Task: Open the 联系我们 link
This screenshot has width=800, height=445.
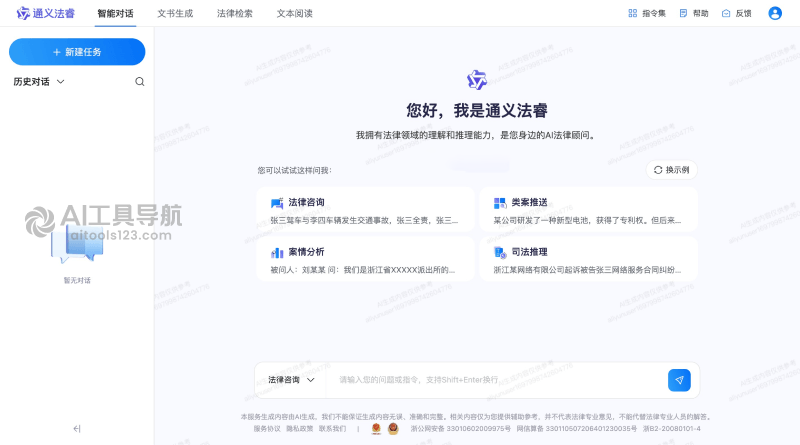Action: pos(332,429)
